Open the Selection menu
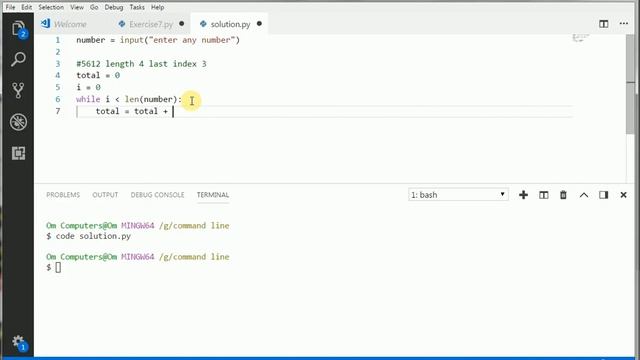Image resolution: width=640 pixels, height=360 pixels. pos(51,7)
